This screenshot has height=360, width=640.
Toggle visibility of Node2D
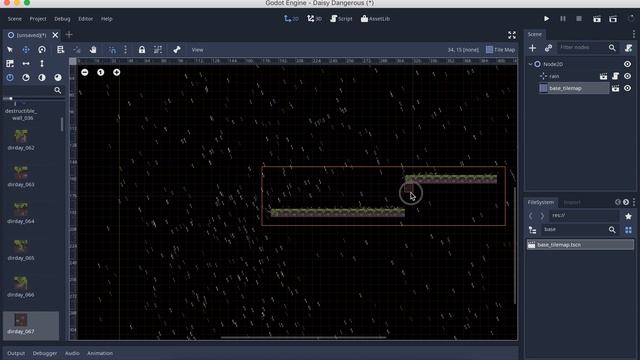[x=627, y=64]
